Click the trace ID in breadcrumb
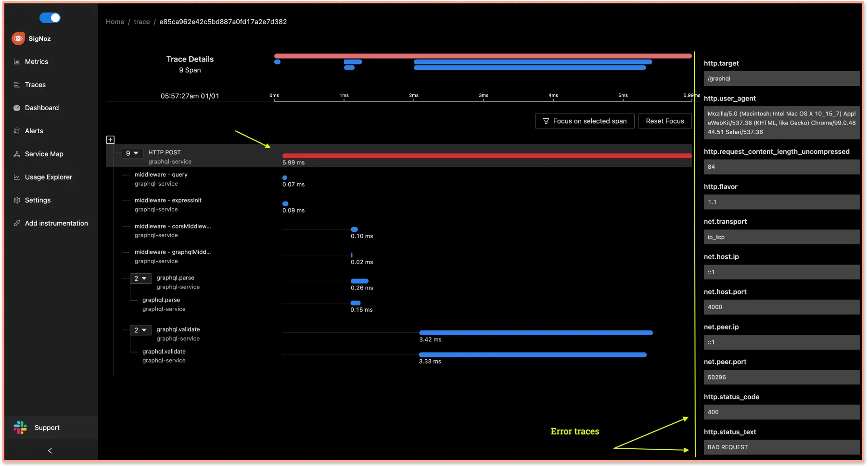The image size is (868, 467). pos(223,22)
